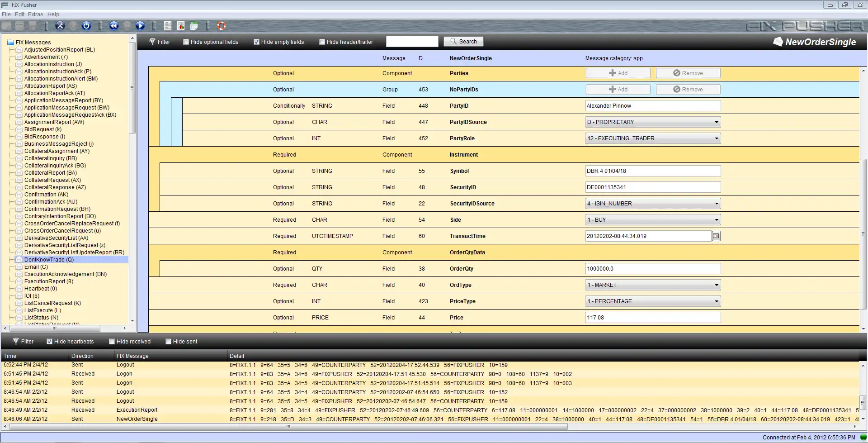868x443 pixels.
Task: Click the blue rewind toolbar icon
Action: tap(113, 26)
